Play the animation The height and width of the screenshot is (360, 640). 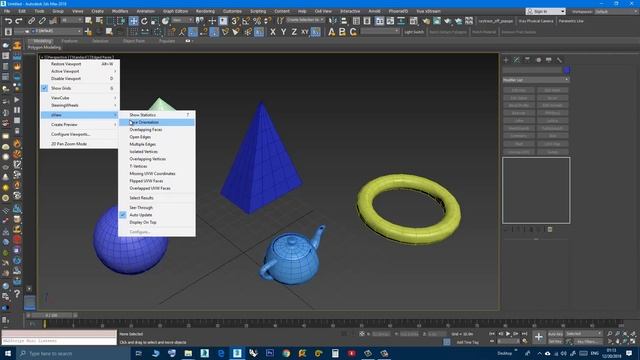508,334
